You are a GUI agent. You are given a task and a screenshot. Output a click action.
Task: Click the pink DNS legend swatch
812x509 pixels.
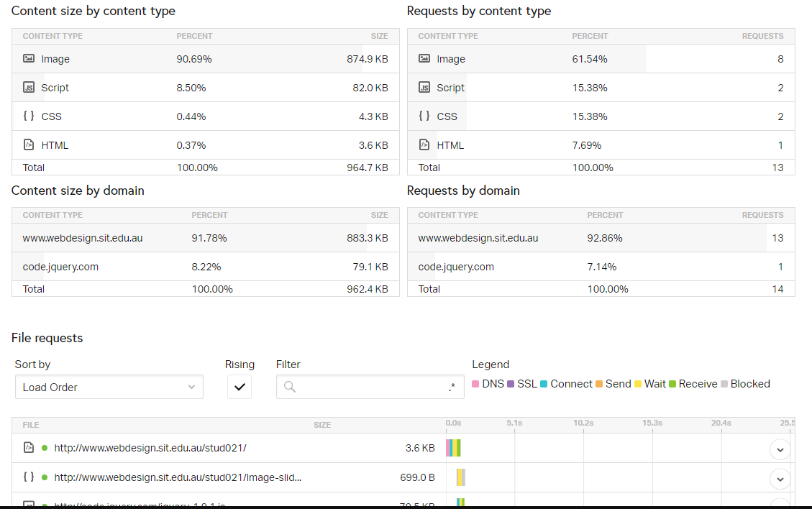(475, 384)
